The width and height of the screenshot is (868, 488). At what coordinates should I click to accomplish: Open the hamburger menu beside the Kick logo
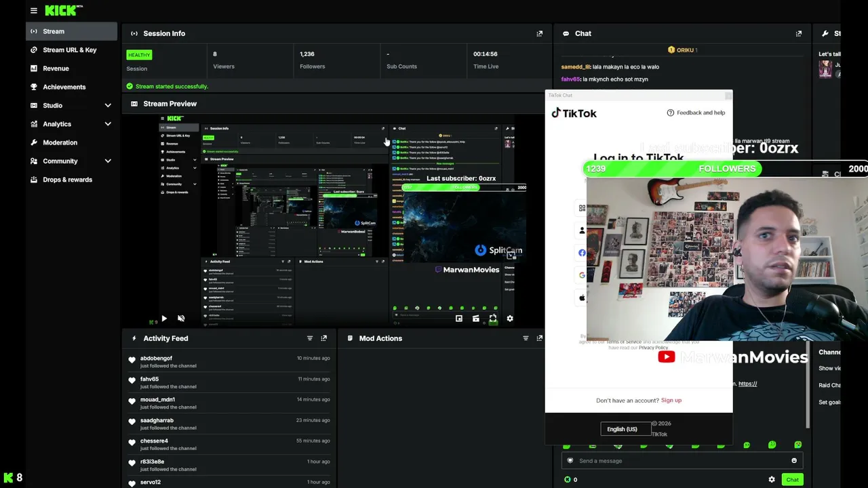(33, 10)
